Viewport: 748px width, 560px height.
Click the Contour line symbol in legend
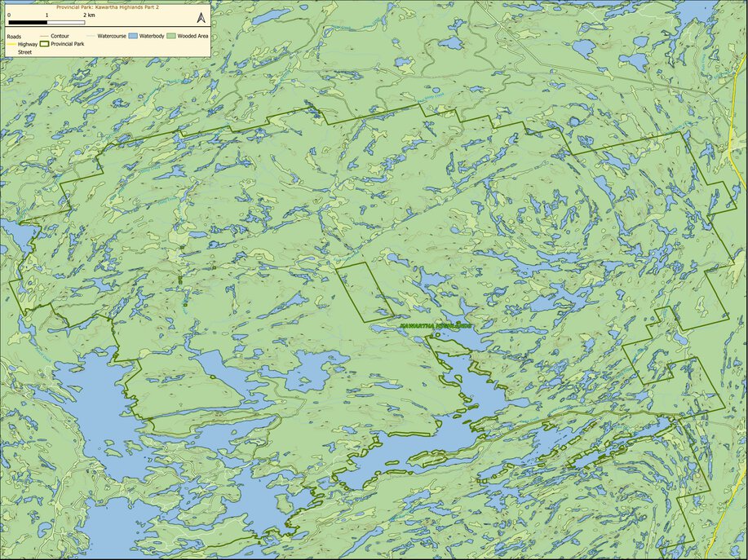tap(45, 37)
